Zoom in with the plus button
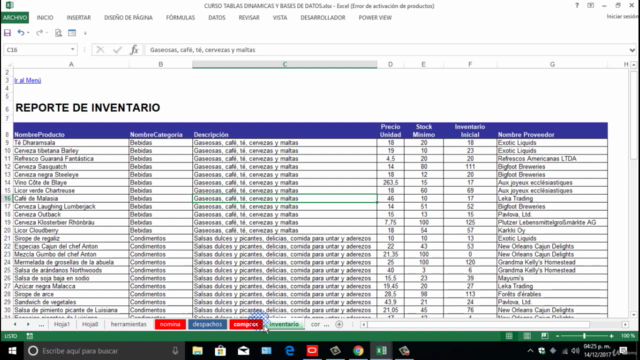The height and width of the screenshot is (360, 640). click(611, 336)
